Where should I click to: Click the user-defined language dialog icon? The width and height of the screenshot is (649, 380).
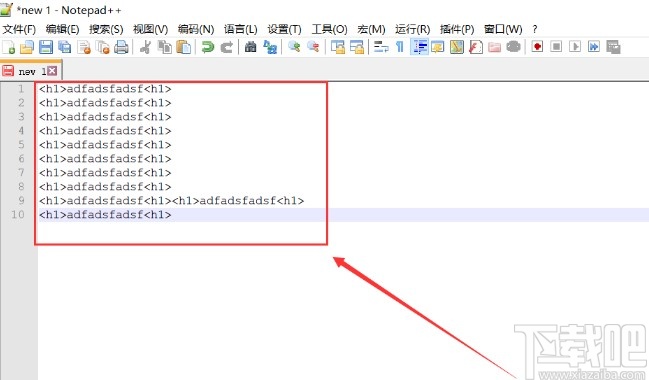(437, 47)
